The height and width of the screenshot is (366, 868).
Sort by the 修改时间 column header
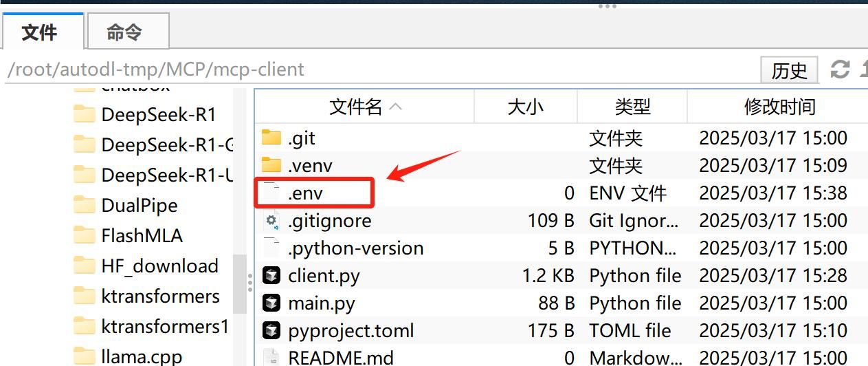click(x=779, y=107)
